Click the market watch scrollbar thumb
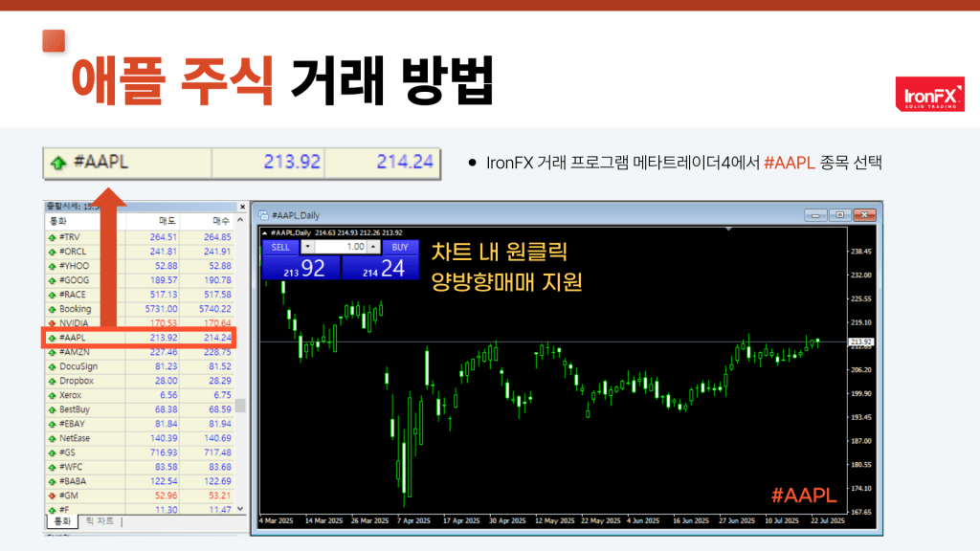The image size is (980, 551). [x=240, y=406]
